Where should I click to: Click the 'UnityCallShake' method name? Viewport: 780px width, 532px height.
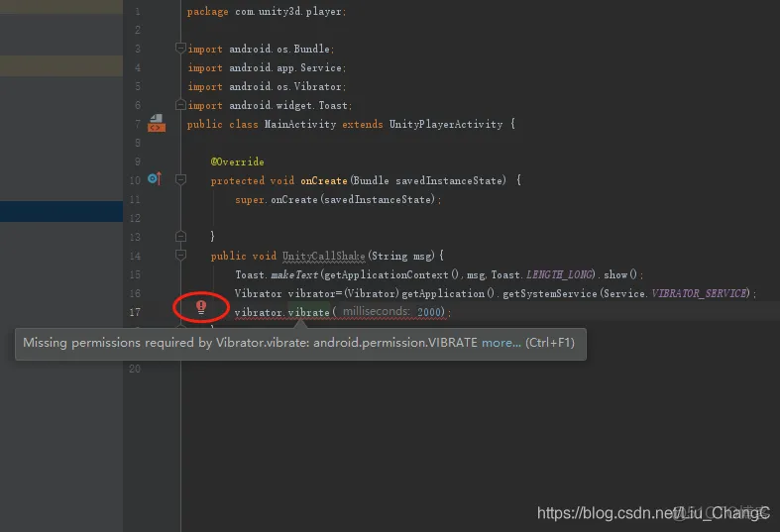[324, 256]
